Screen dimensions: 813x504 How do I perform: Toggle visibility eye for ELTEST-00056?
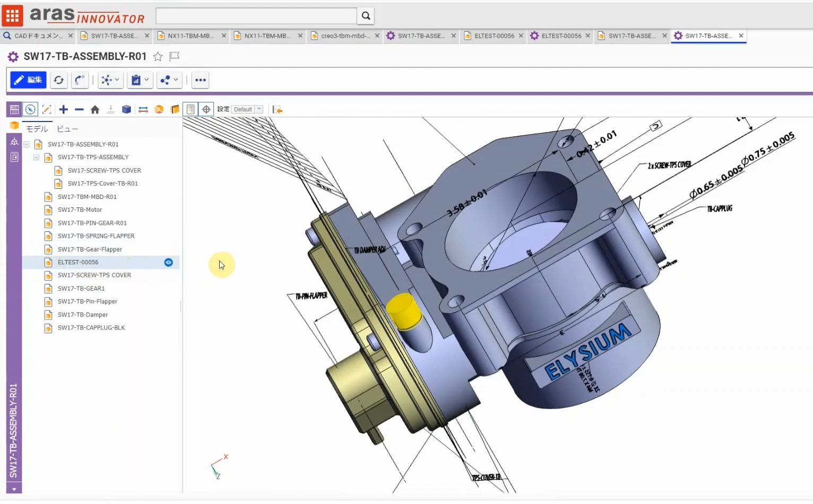click(168, 262)
